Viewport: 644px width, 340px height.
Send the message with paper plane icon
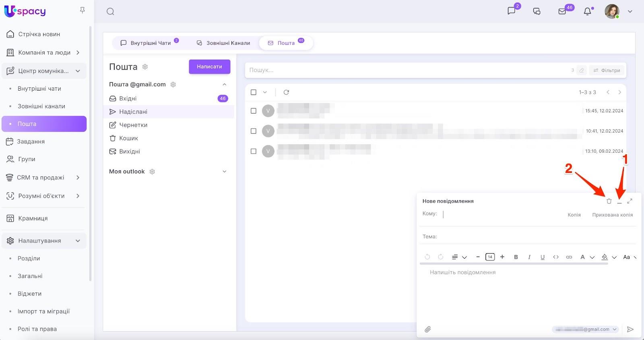[x=630, y=330]
